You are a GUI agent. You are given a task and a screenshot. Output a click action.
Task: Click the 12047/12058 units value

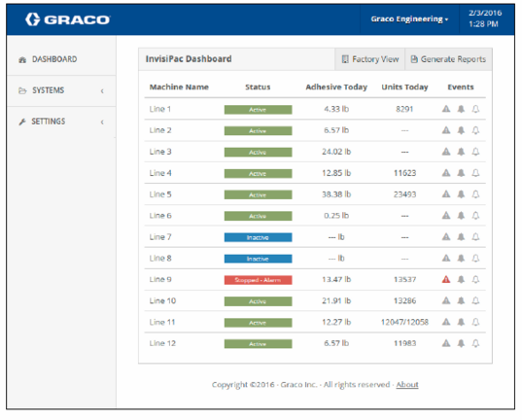(404, 322)
